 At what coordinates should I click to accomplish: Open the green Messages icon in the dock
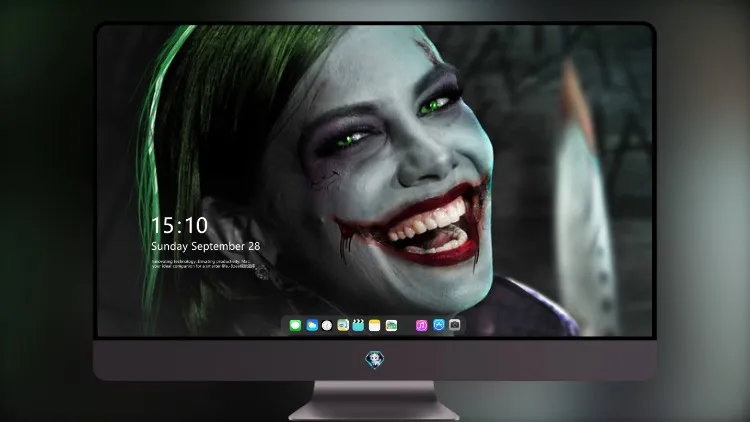295,325
